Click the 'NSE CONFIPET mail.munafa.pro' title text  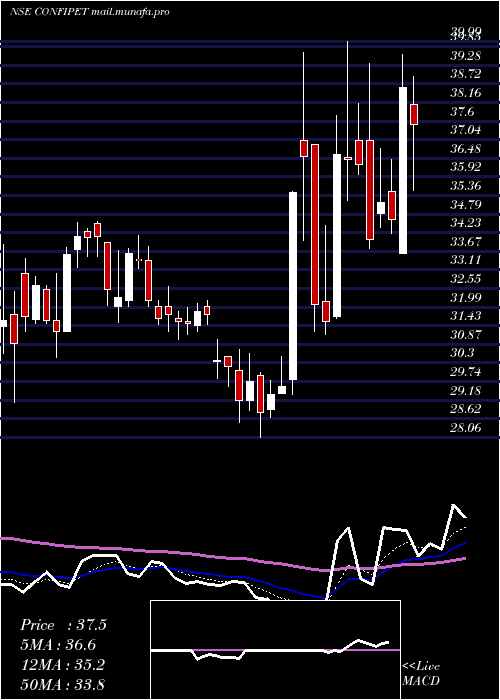pos(89,12)
